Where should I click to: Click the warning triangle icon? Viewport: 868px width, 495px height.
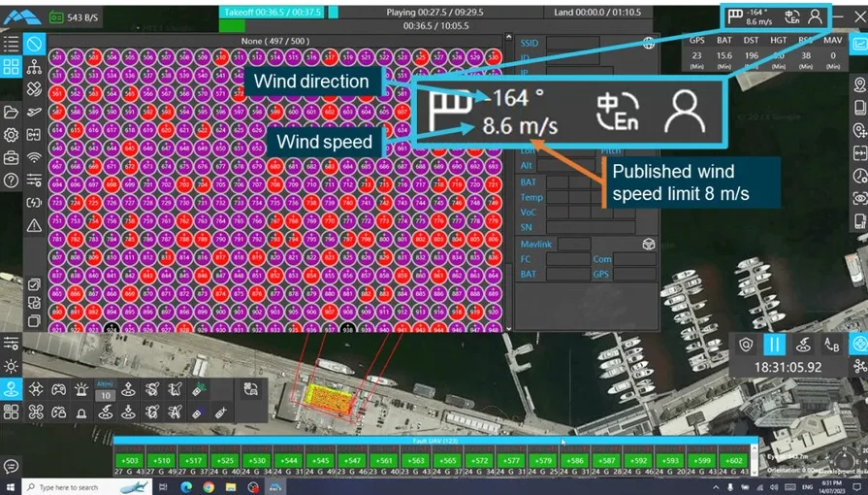pyautogui.click(x=34, y=225)
